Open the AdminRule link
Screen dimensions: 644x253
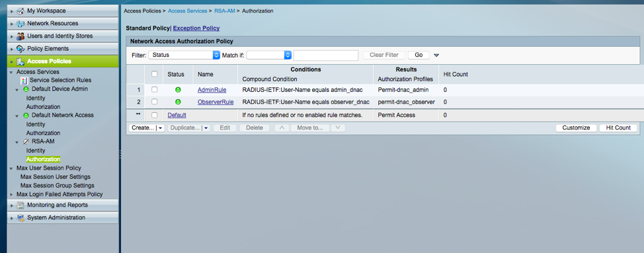[212, 89]
